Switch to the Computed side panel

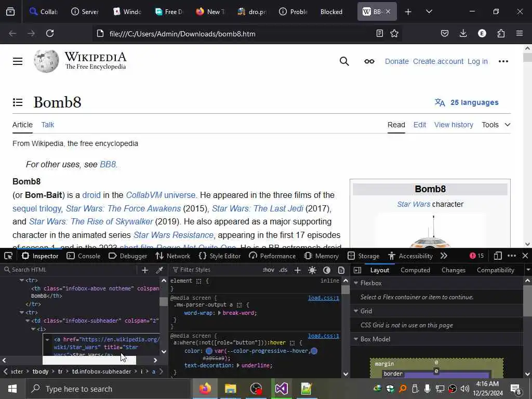pos(415,270)
